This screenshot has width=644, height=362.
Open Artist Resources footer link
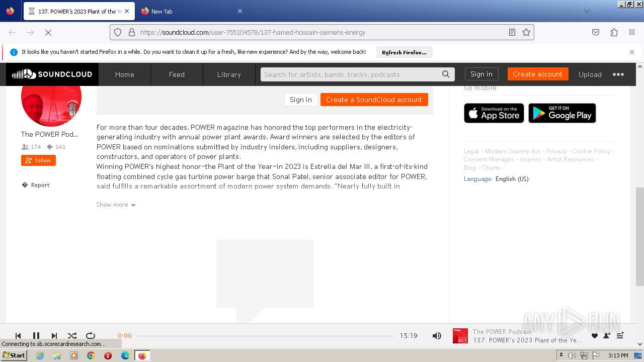point(571,159)
